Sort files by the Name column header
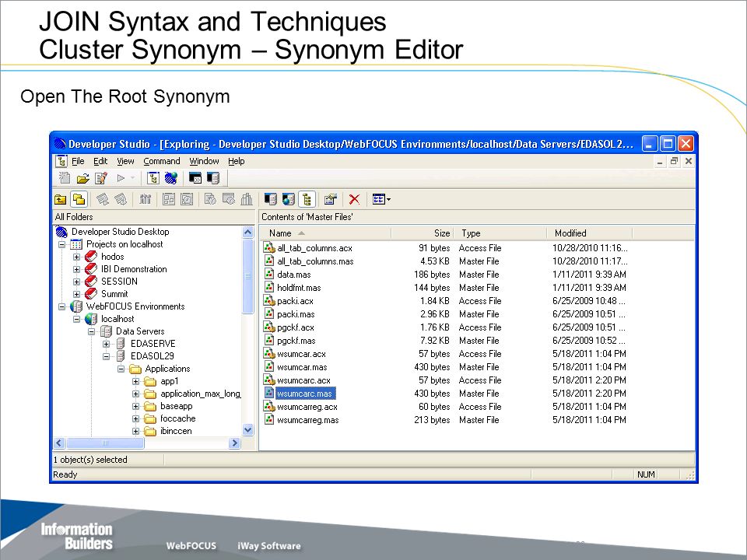 click(326, 233)
